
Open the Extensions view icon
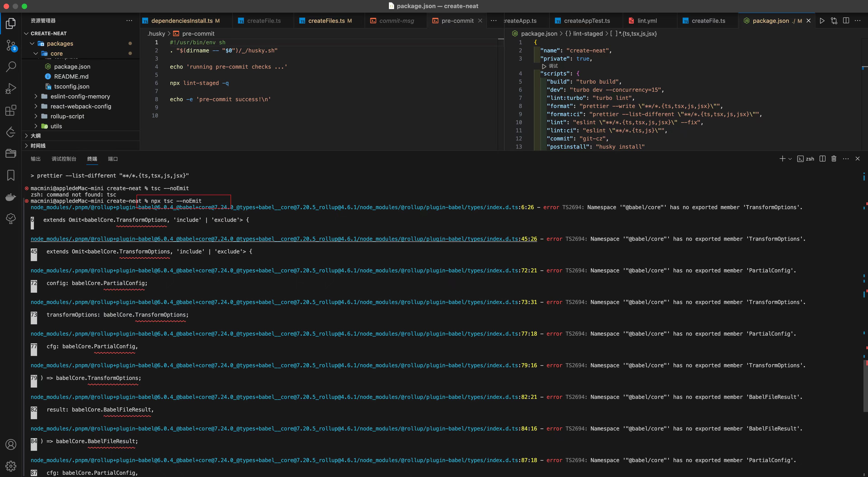11,110
